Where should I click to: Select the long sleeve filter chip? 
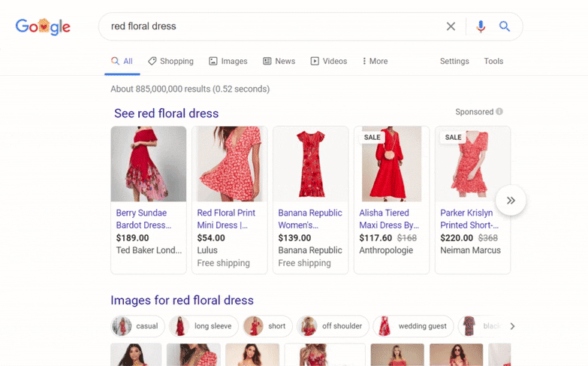point(204,326)
